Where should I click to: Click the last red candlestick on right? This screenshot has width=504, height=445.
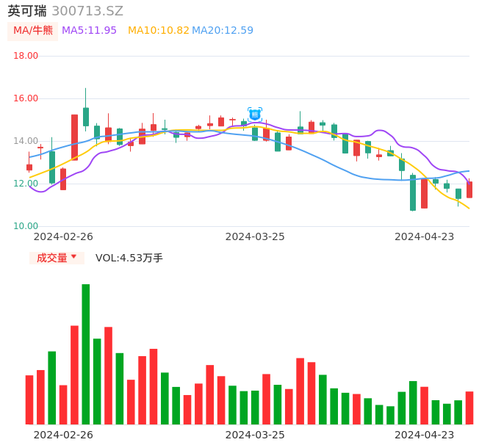pos(469,189)
